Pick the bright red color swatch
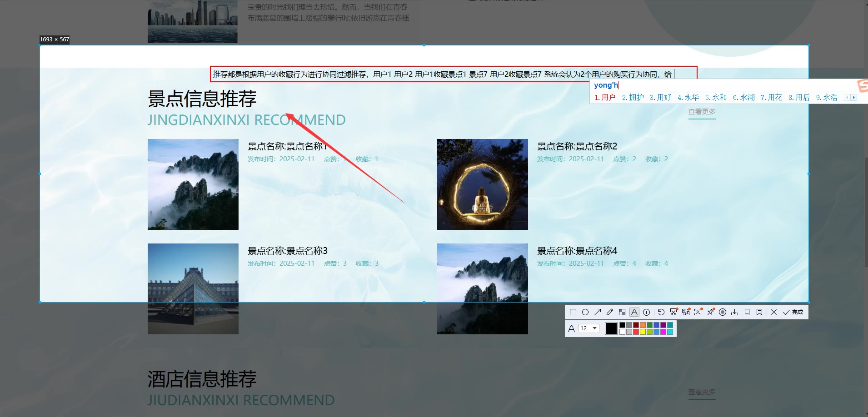The height and width of the screenshot is (417, 868). [x=636, y=332]
